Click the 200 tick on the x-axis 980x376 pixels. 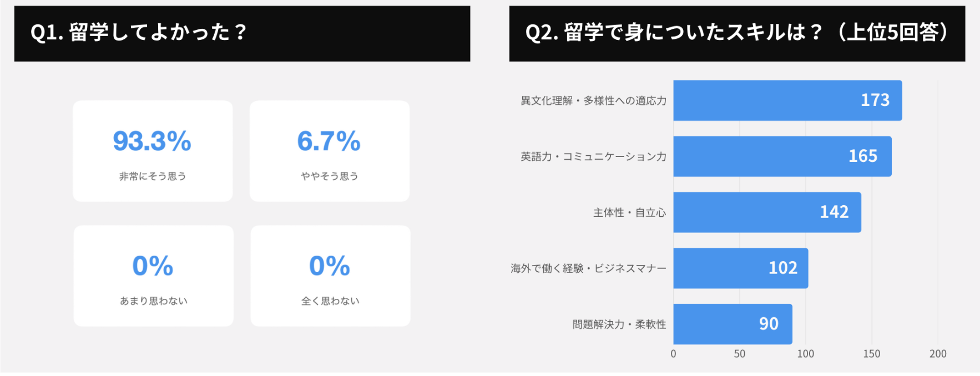tap(938, 354)
